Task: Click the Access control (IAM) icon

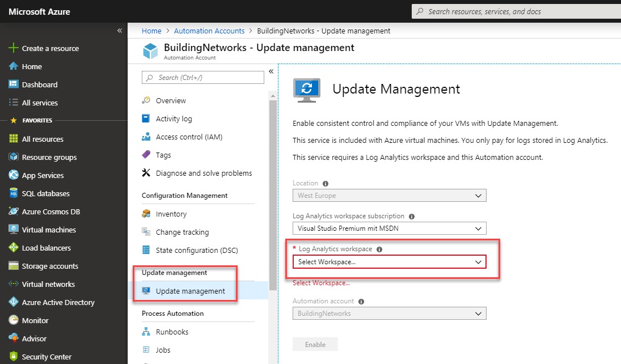Action: pos(146,137)
